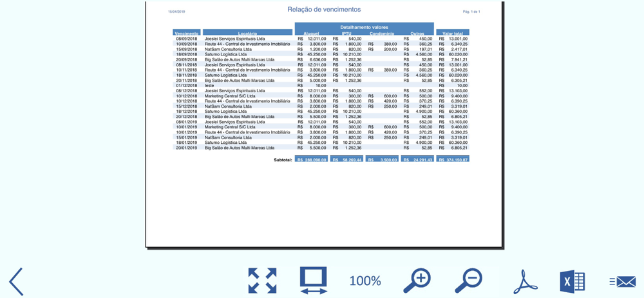Viewport: 644px width, 298px height.
Task: Select the 'Valor total' column header
Action: click(453, 33)
